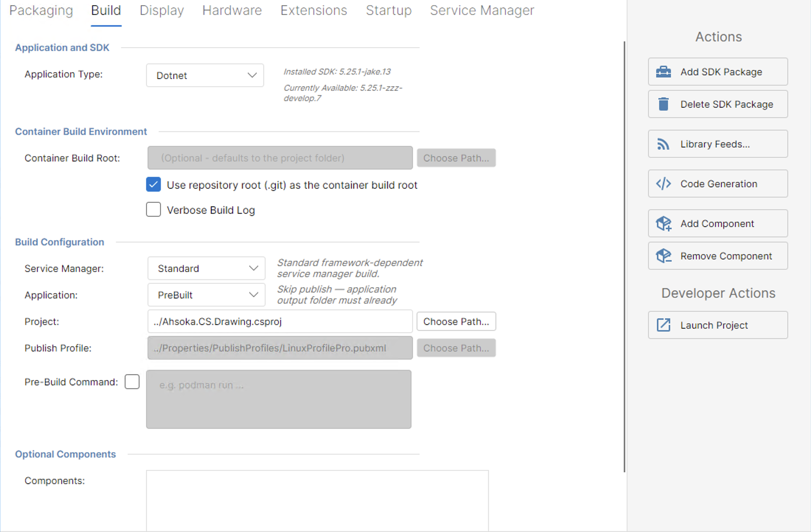Click Choose Path for Project field
Viewport: 811px width, 532px height.
(x=456, y=322)
